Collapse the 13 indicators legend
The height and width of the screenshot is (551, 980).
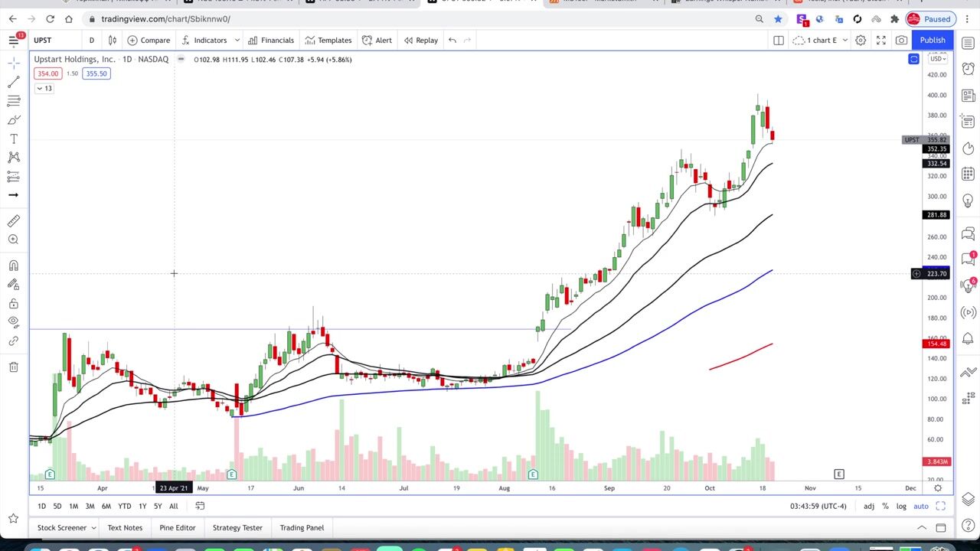click(x=44, y=89)
